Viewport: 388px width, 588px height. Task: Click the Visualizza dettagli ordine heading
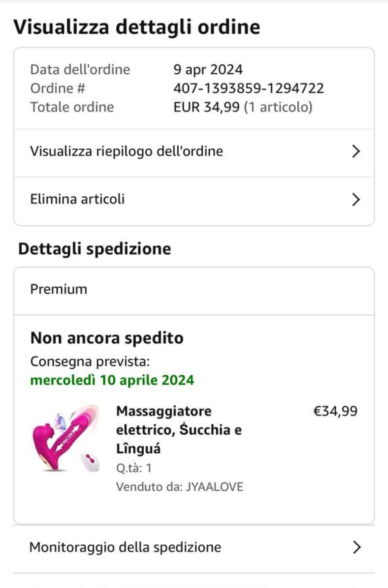pos(137,27)
